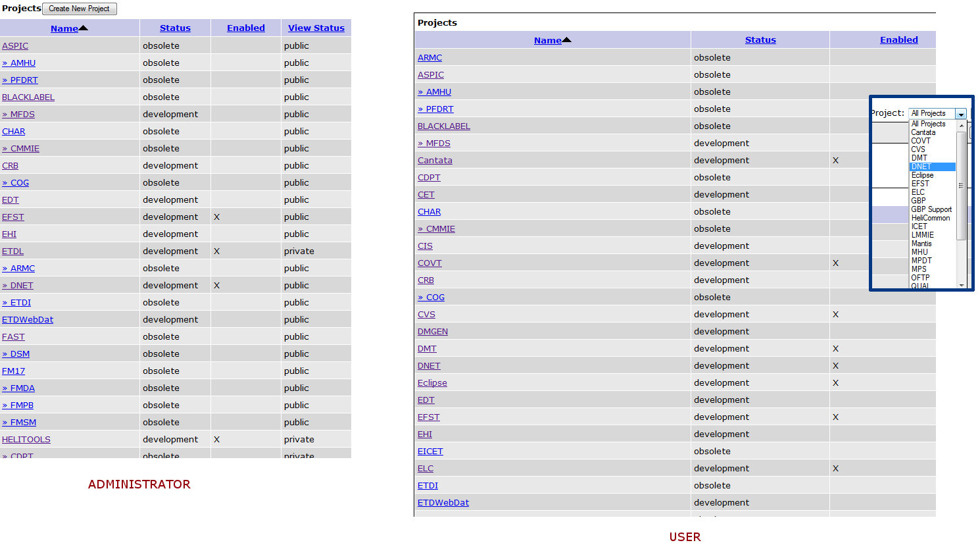The image size is (980, 549).
Task: Click the Create New Project button
Action: 79,9
